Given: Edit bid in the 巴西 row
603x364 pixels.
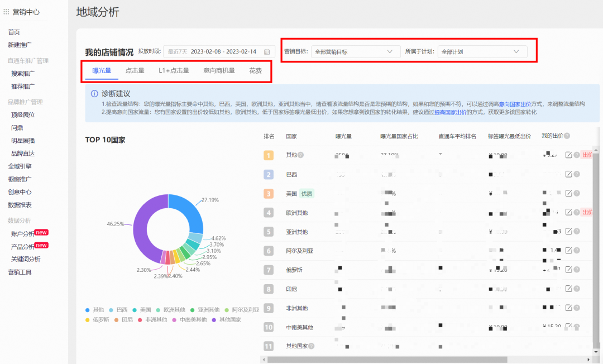Looking at the screenshot, I should (x=569, y=174).
